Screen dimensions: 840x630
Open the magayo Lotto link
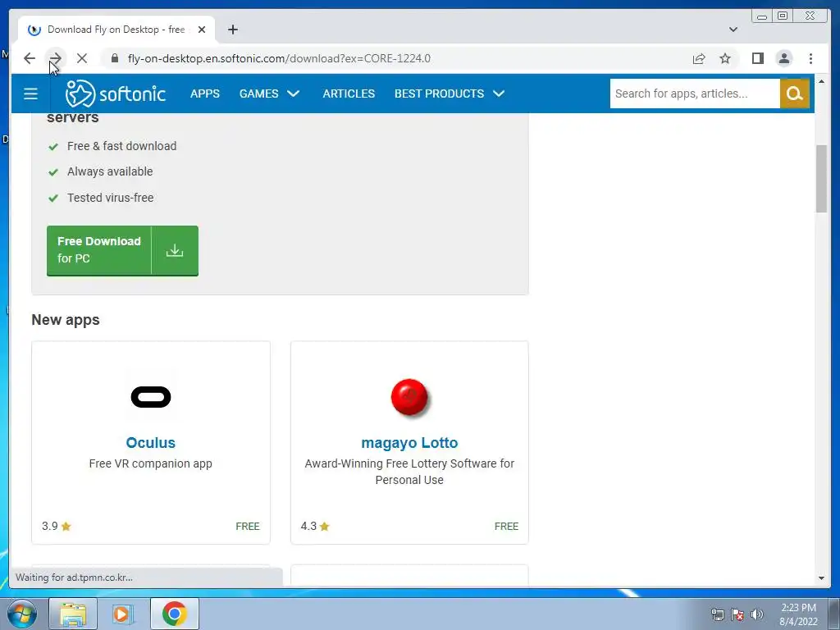[409, 442]
